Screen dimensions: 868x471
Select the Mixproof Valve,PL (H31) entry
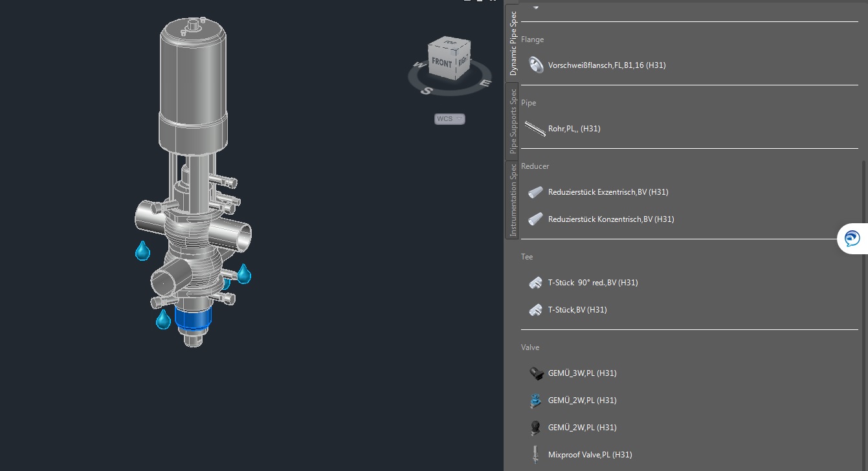coord(590,454)
